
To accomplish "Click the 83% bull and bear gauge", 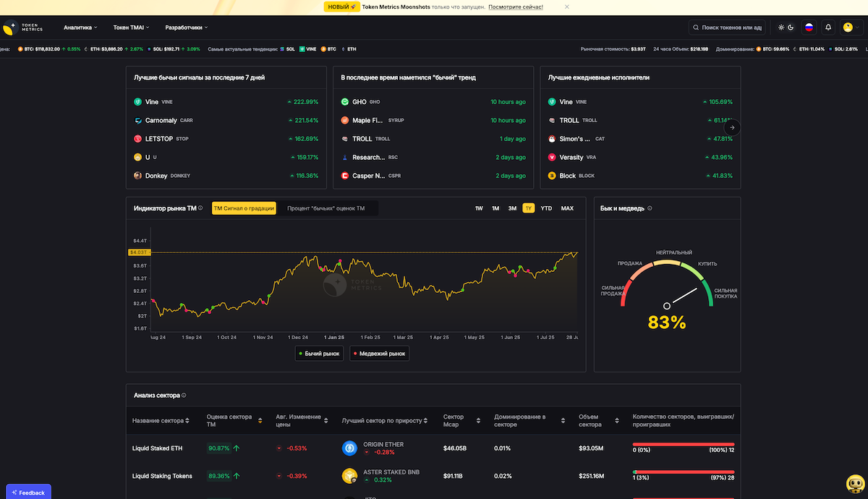I will point(667,297).
